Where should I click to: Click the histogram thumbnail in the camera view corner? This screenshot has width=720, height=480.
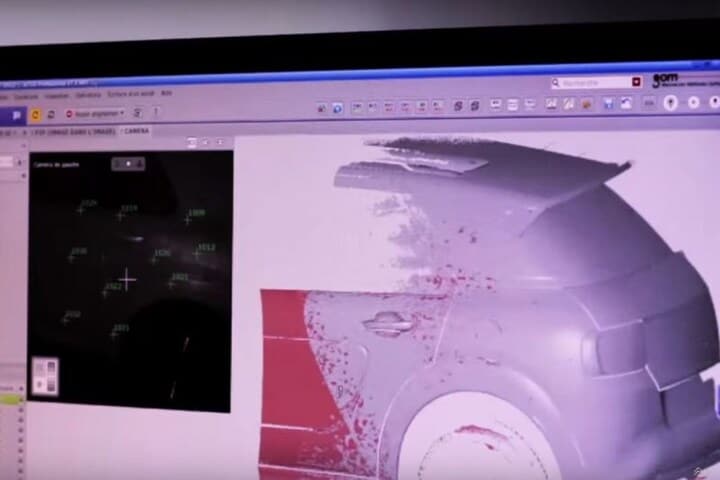tap(45, 376)
